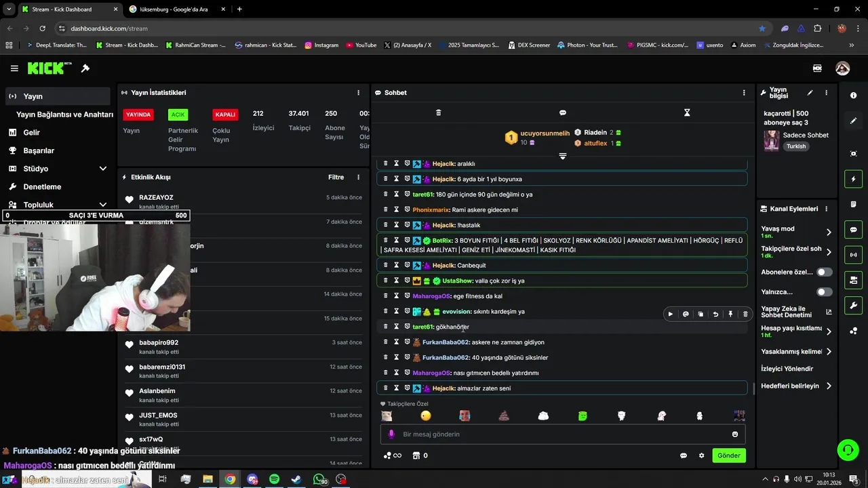Open Yapay Zeka ile Sohbet Denetimi link
Screen dimensions: 868x488
(795, 312)
